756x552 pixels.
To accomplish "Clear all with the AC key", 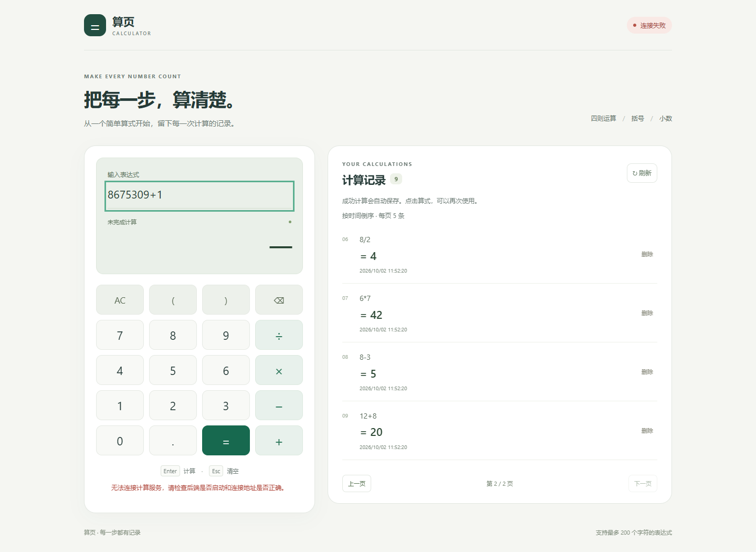I will (120, 300).
